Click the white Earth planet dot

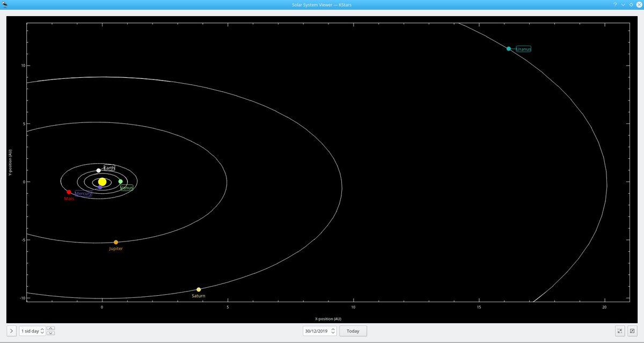pyautogui.click(x=99, y=170)
